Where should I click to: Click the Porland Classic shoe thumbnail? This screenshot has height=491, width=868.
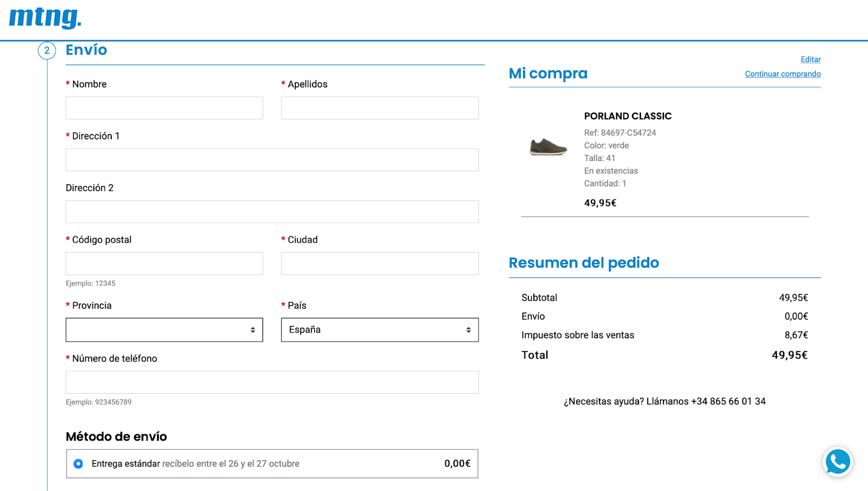click(x=548, y=147)
